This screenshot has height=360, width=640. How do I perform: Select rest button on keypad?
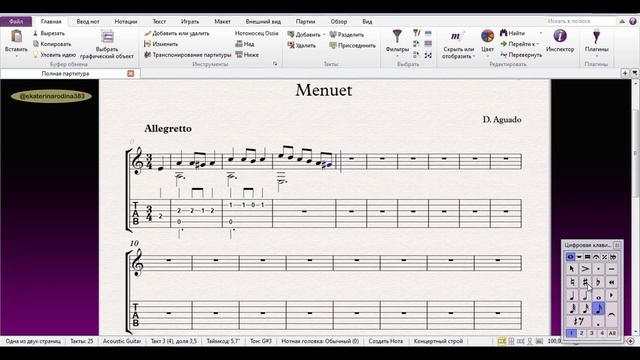578,322
